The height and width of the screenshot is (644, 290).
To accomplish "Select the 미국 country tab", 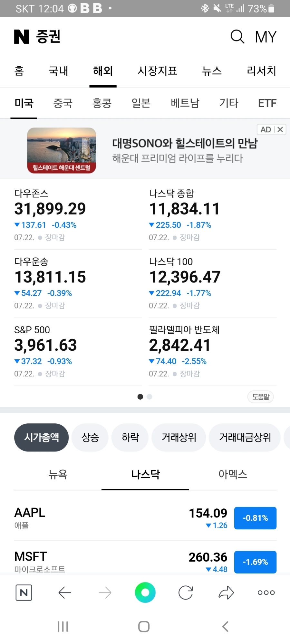I will tap(24, 103).
